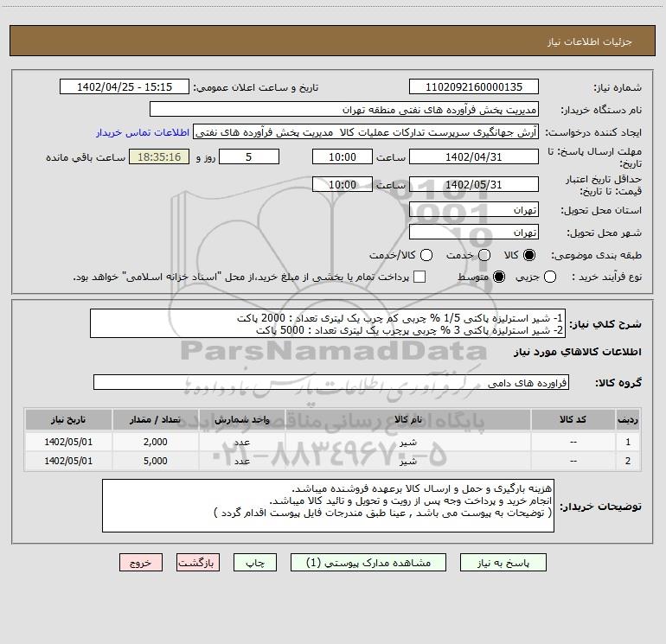Viewport: 666px width, 644px height.
Task: Select the کالا/خدمت radio button
Action: [x=426, y=255]
